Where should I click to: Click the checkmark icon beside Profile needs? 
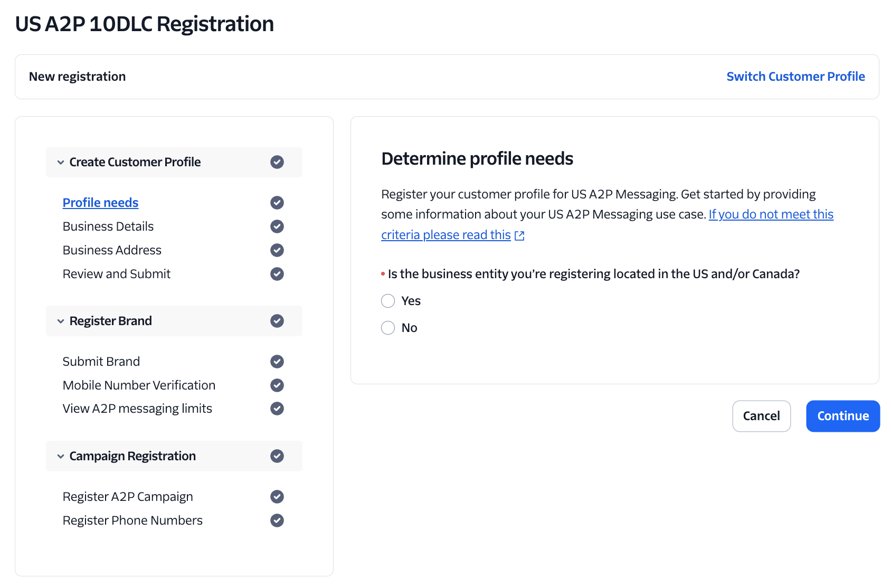coord(277,203)
